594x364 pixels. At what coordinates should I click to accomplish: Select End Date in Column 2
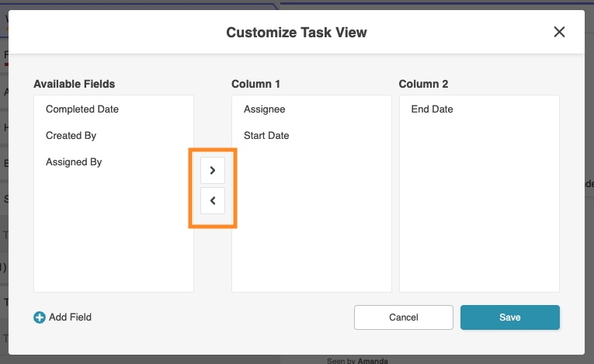432,109
